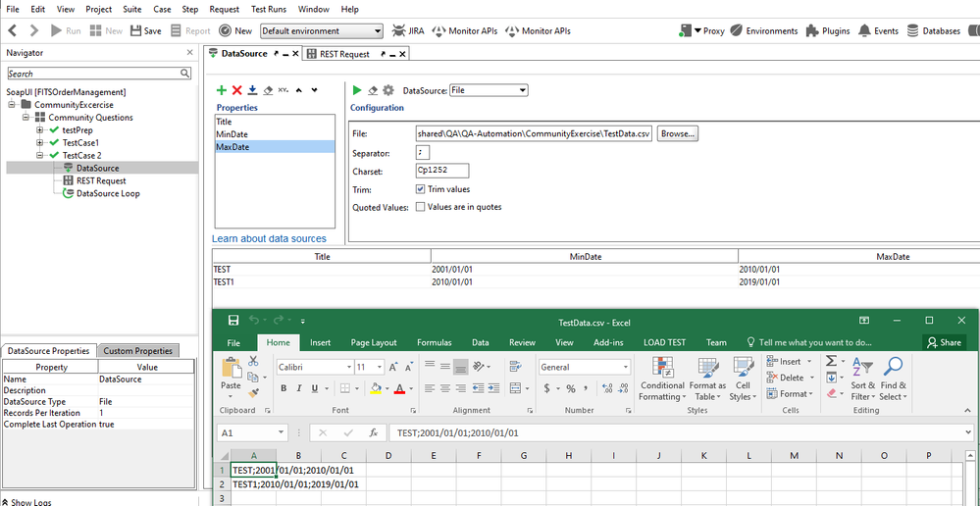Viewport: 980px width, 506px height.
Task: Click the green run DataSource play icon
Action: (357, 90)
